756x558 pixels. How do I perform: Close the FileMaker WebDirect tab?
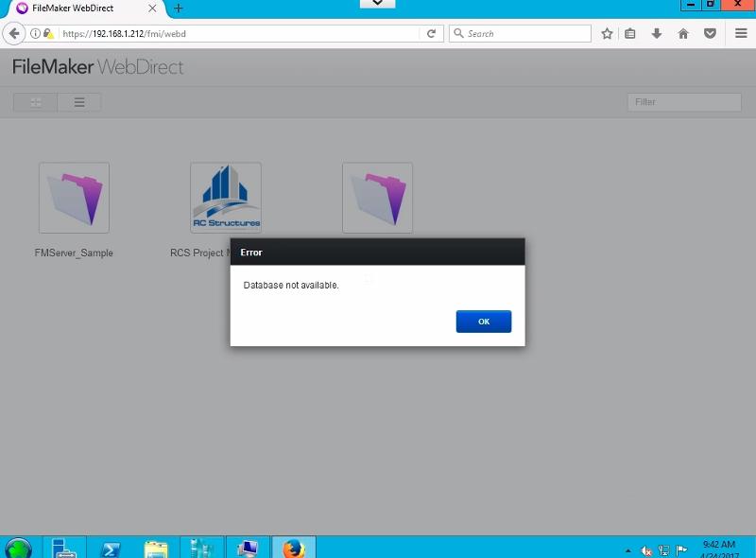[152, 9]
